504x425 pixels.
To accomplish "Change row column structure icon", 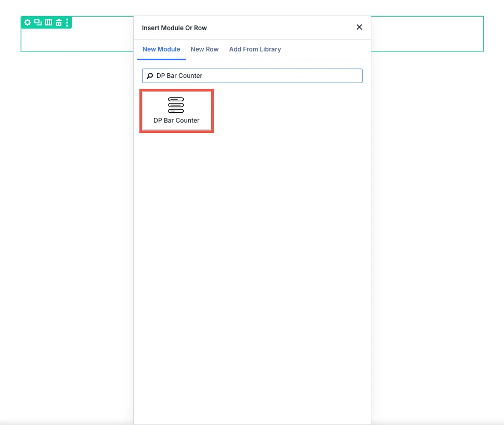I will [x=48, y=22].
